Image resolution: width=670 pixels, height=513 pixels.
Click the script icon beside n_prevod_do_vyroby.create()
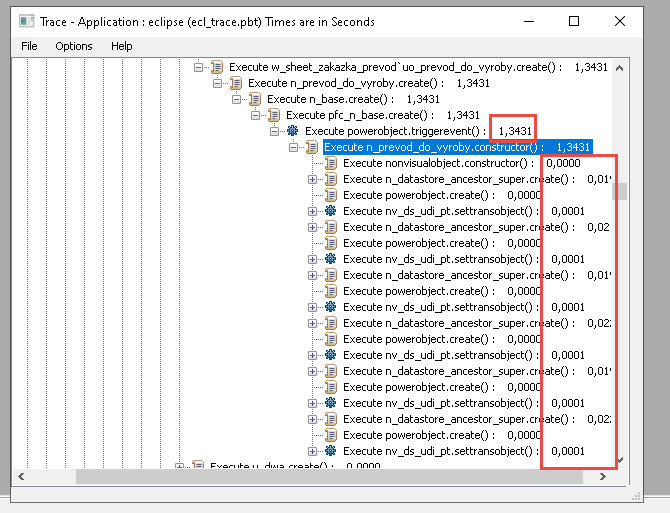pos(235,83)
